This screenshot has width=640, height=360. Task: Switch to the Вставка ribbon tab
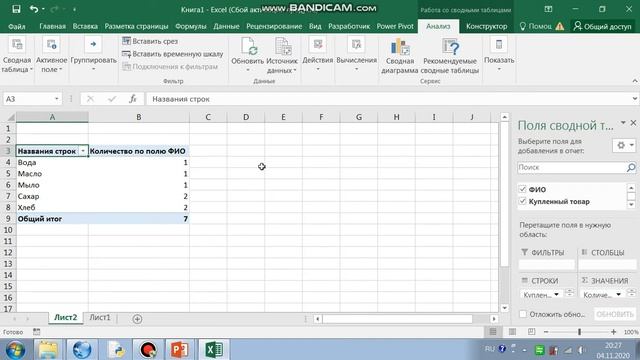pos(85,27)
